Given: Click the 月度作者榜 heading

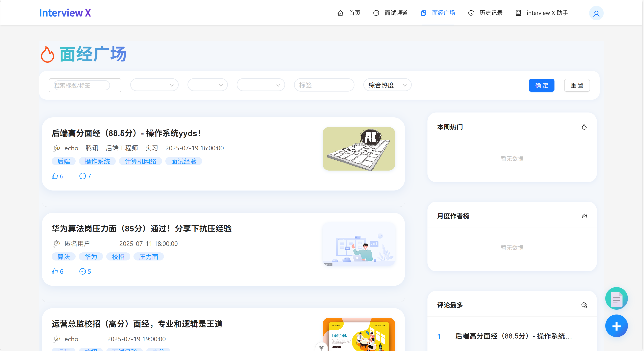Looking at the screenshot, I should coord(453,216).
